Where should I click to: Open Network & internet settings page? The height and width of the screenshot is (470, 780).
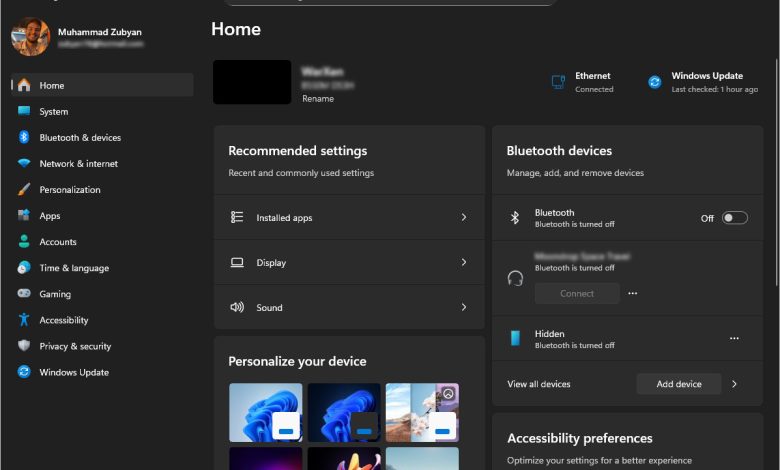tap(102, 164)
